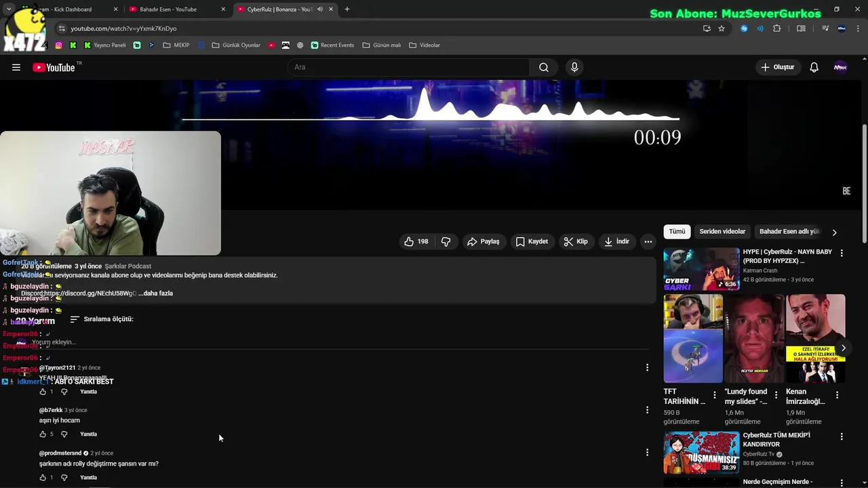
Task: Click the Klip button
Action: click(x=576, y=241)
